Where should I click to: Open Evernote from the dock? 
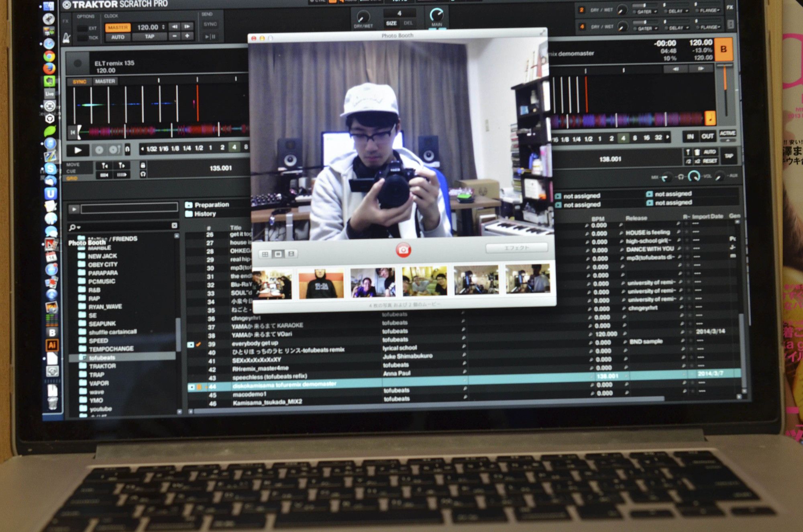click(x=49, y=81)
